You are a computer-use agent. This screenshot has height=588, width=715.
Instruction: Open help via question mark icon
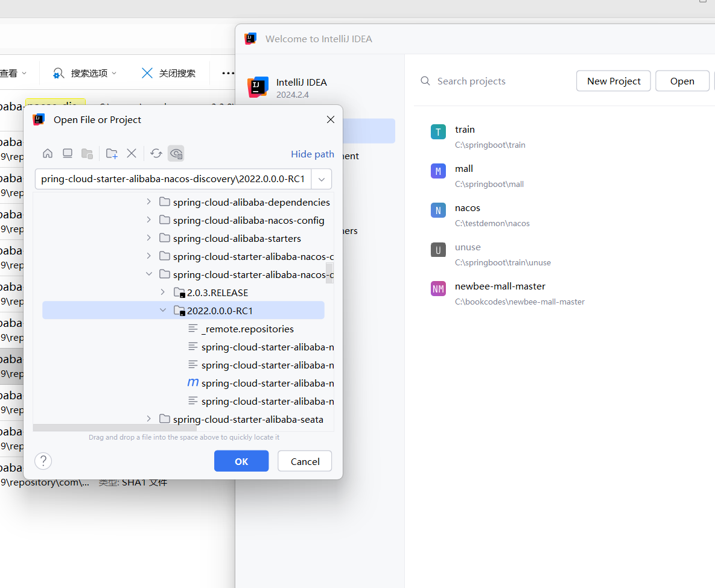[43, 461]
